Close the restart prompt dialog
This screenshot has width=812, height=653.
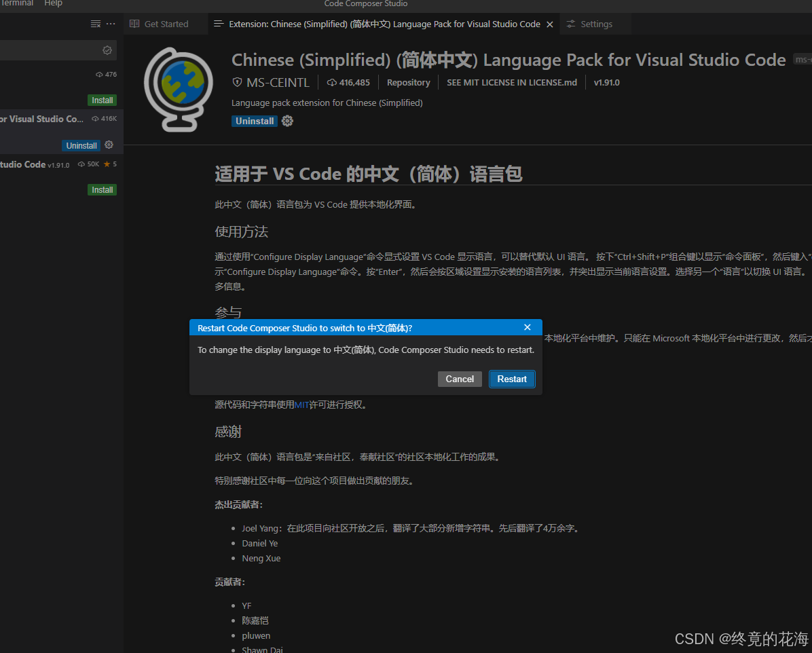[527, 327]
